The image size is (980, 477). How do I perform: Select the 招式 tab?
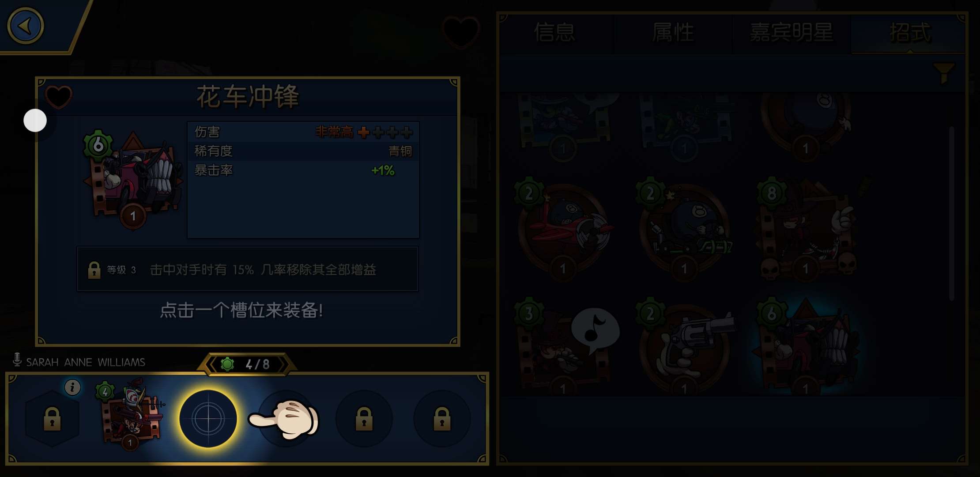(909, 33)
